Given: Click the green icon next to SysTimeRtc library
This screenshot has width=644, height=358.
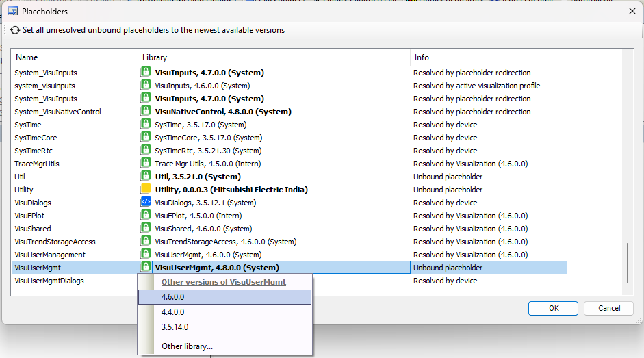Looking at the screenshot, I should [x=145, y=151].
